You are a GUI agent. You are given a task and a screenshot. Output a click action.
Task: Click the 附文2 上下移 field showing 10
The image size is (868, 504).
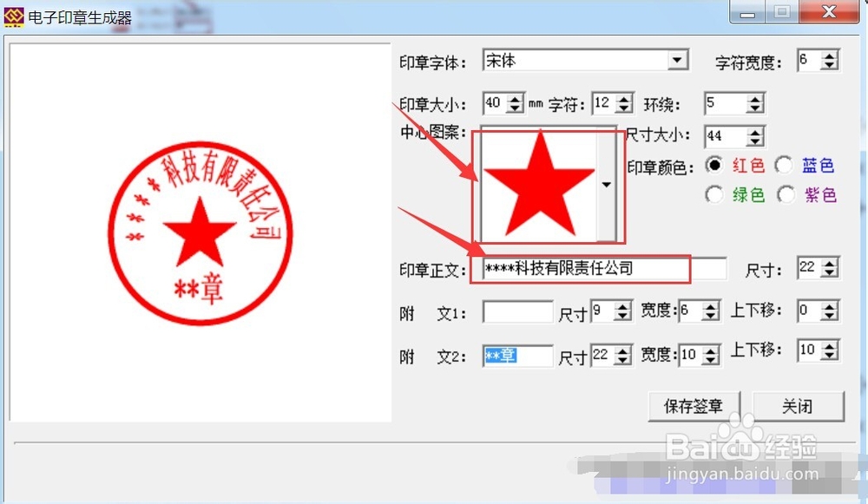tap(809, 350)
